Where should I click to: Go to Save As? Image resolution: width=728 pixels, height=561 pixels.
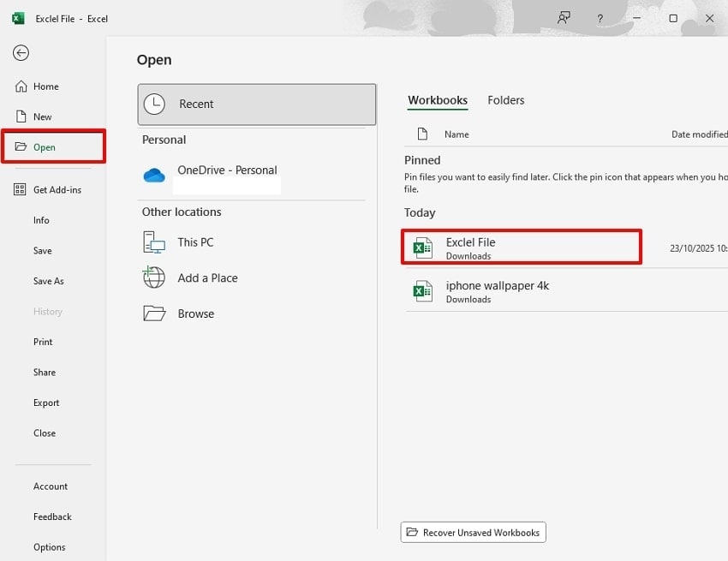tap(47, 281)
